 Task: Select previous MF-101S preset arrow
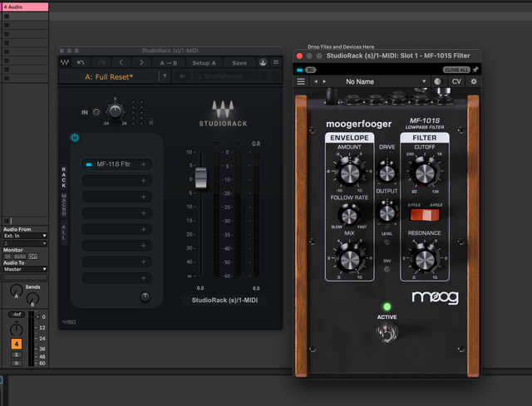click(x=316, y=81)
